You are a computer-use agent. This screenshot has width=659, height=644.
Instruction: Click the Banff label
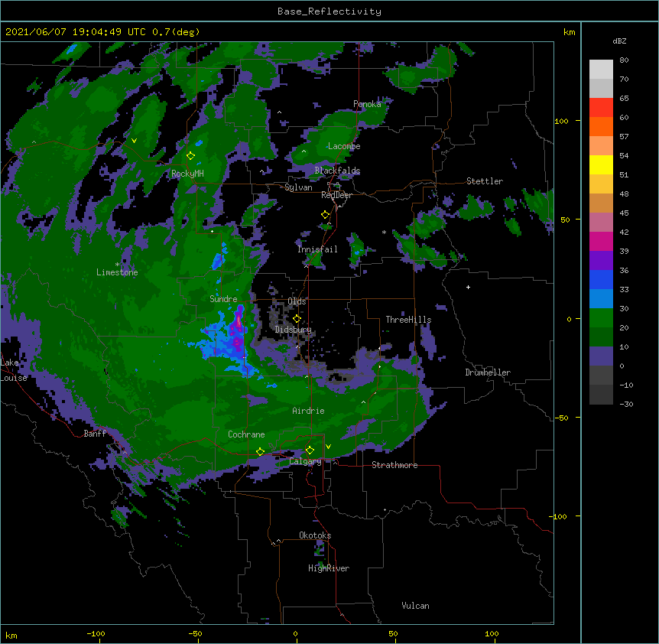click(95, 434)
